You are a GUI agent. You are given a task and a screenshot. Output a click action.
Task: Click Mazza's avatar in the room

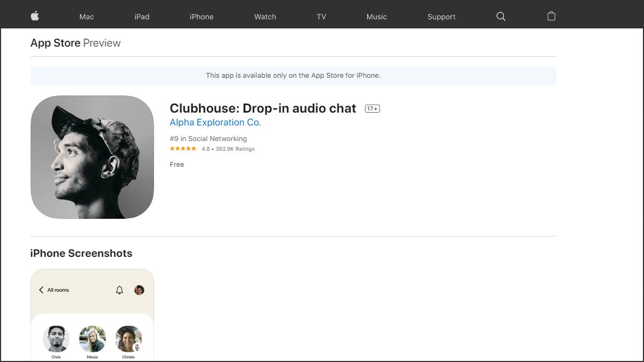click(92, 339)
